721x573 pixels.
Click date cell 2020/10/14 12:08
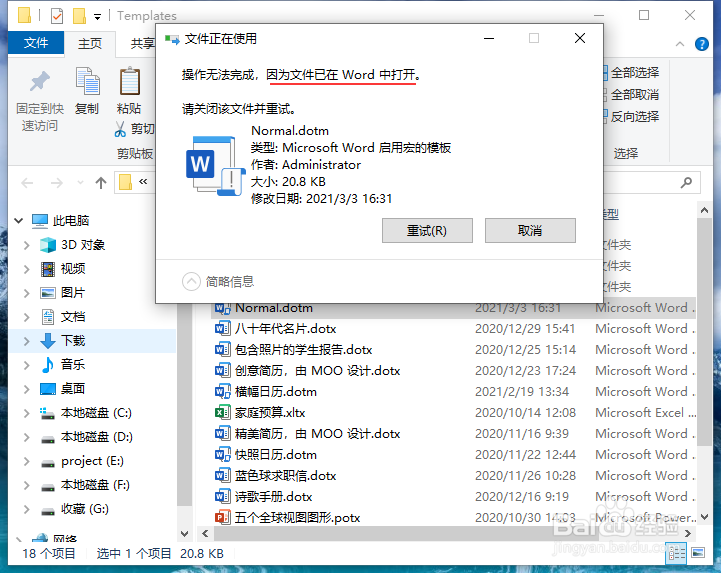tap(525, 413)
